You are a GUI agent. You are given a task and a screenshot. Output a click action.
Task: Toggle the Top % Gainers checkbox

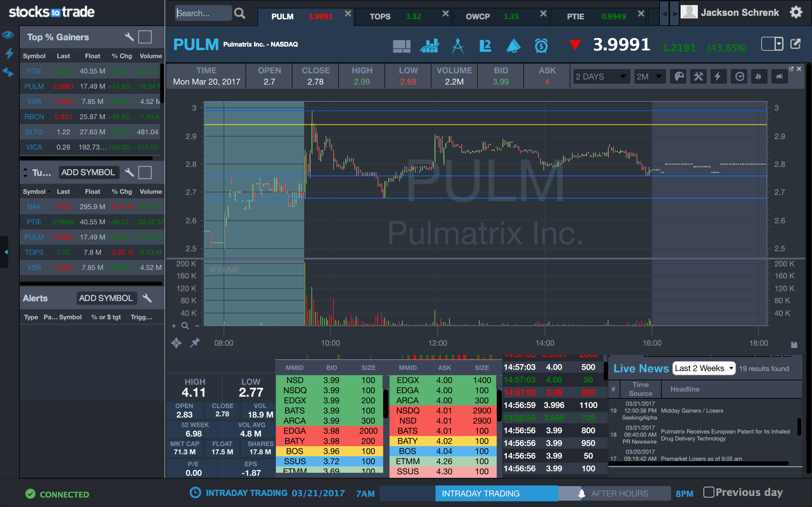[x=145, y=36]
